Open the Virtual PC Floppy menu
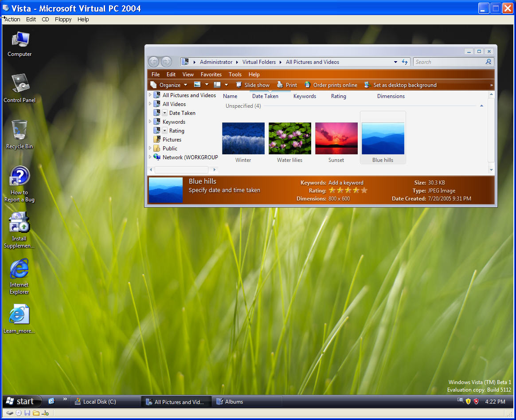Viewport: 516px width, 420px height. click(63, 19)
